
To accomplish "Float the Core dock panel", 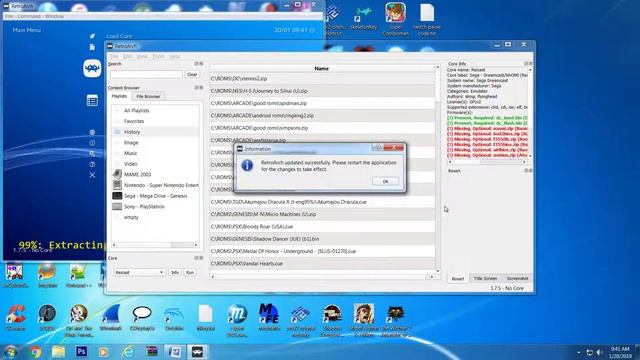I will 197,258.
